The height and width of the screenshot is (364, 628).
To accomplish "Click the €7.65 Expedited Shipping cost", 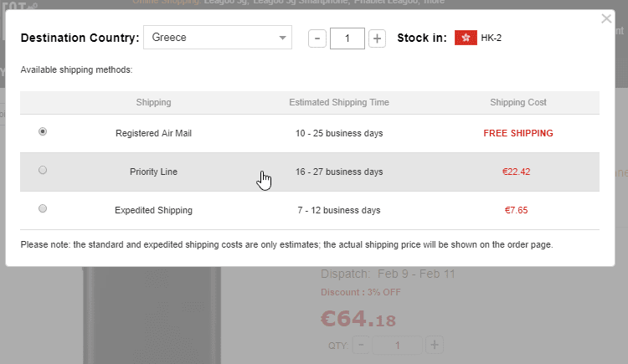I will tap(517, 210).
